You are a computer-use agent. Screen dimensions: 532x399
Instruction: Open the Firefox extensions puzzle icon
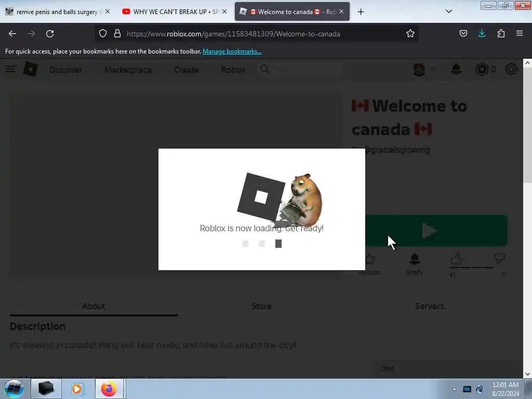coord(501,34)
